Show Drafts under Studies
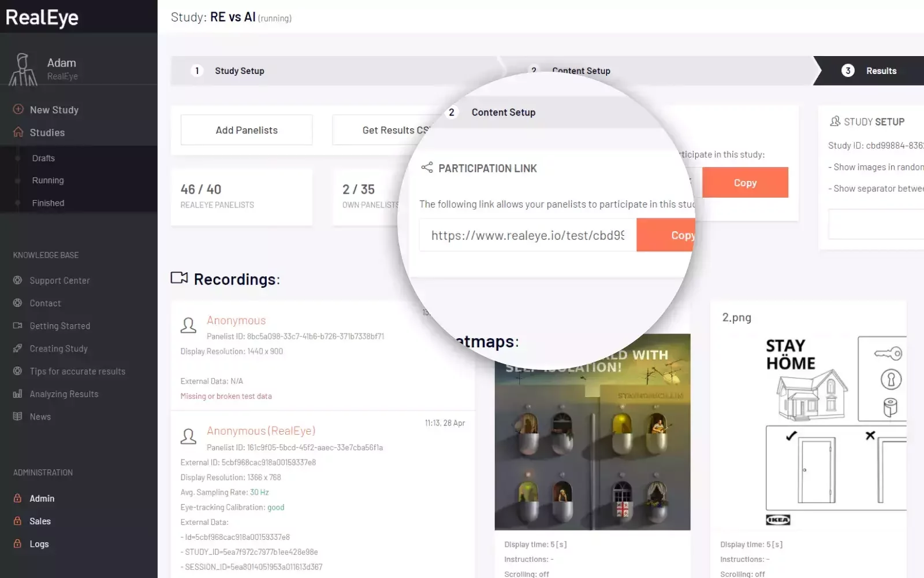The width and height of the screenshot is (924, 578). coord(43,158)
